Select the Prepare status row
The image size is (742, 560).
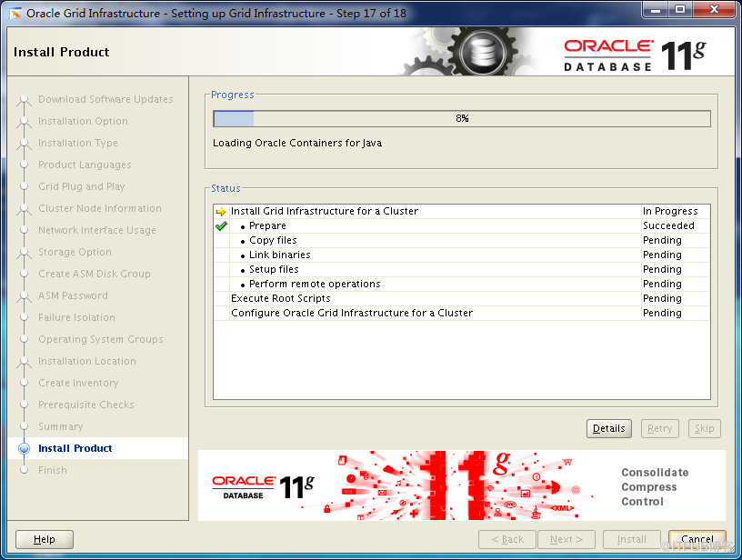[x=462, y=226]
